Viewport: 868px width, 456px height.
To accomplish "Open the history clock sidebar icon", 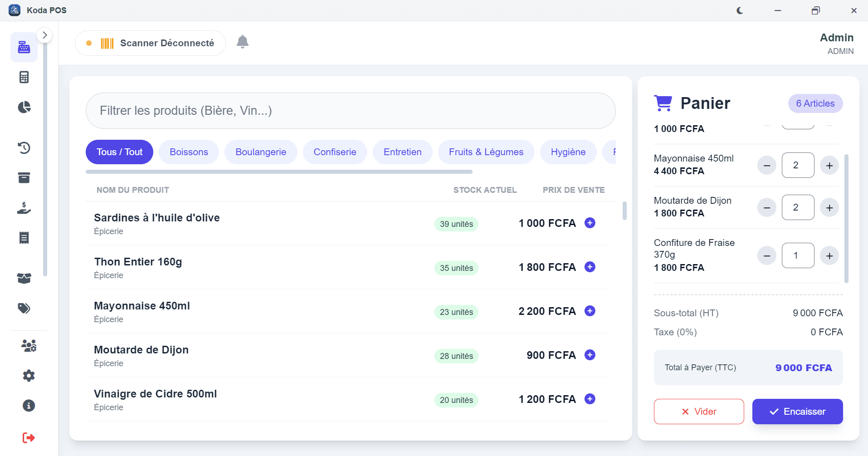I will pyautogui.click(x=24, y=147).
